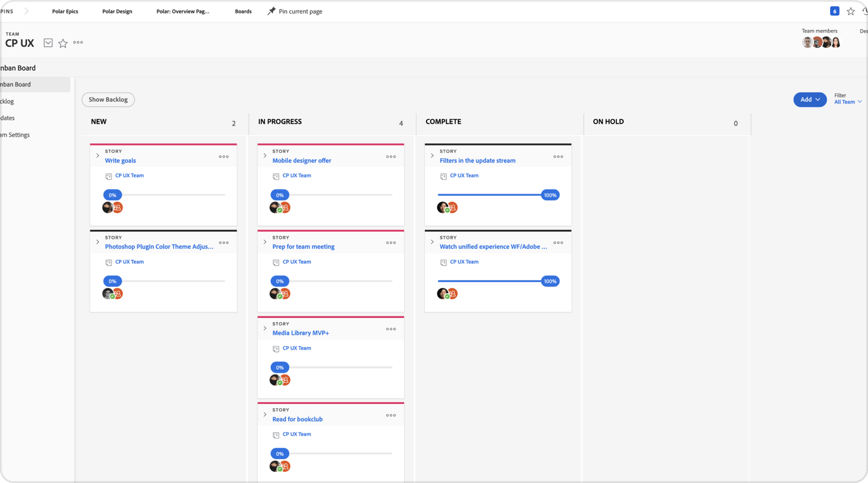Click the team icon beside CP UX Team on Write goals
This screenshot has height=483, width=868.
click(108, 176)
